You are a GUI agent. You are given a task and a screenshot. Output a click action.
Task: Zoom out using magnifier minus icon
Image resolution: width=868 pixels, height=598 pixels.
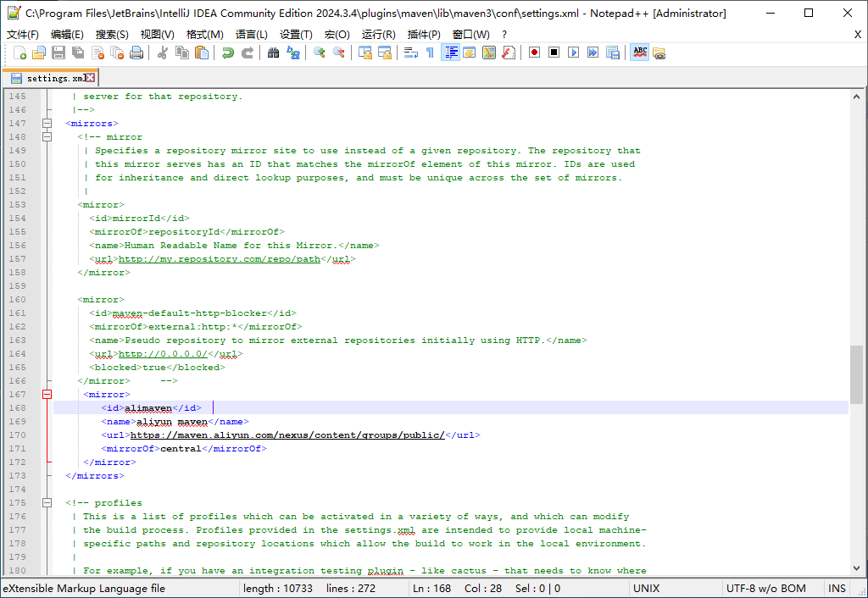pos(339,53)
